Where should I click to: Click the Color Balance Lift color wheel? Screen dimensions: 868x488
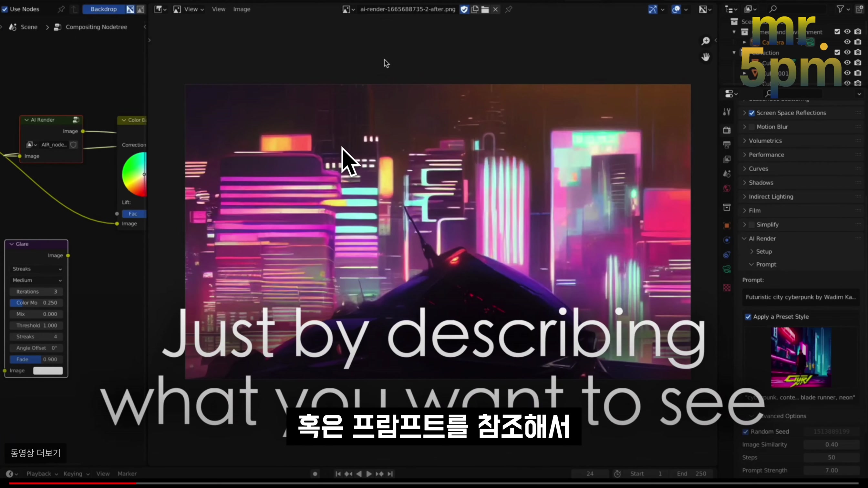pos(135,174)
